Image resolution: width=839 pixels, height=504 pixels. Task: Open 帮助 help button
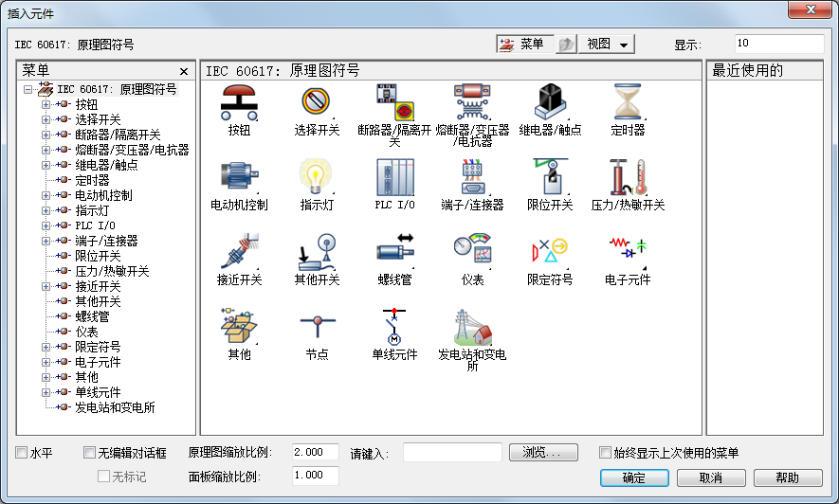[788, 477]
